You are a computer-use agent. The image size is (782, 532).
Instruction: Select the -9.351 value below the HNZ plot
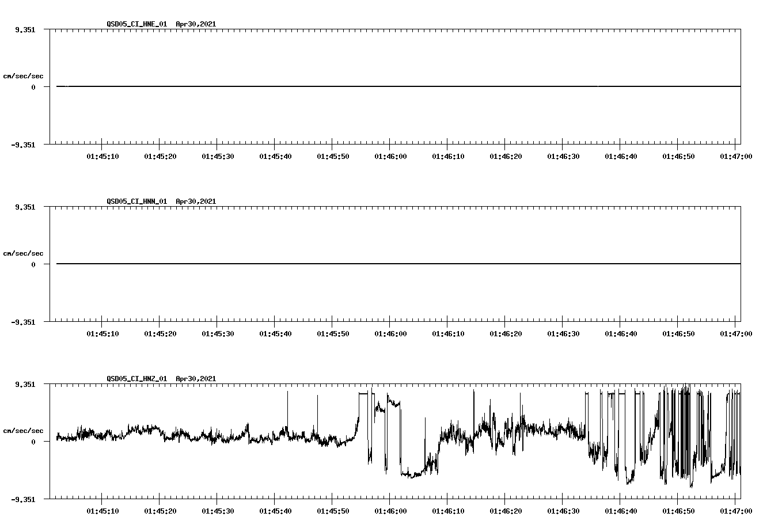(24, 500)
